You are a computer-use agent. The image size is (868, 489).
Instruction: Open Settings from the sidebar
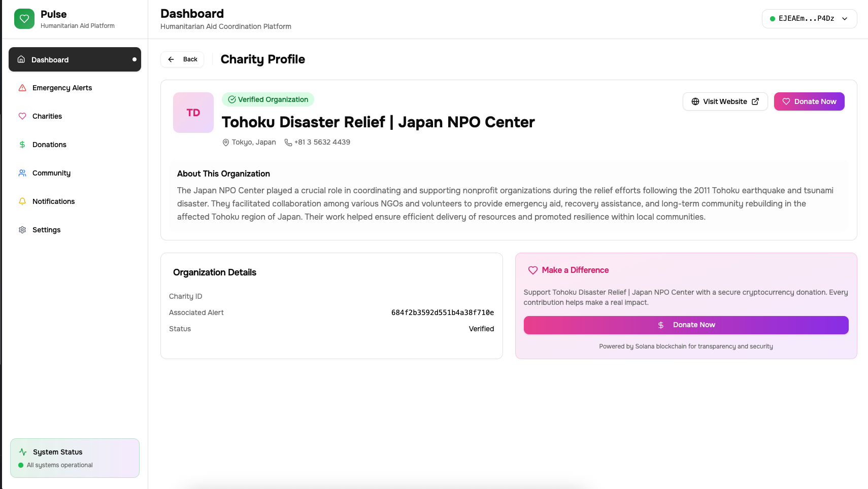point(75,230)
